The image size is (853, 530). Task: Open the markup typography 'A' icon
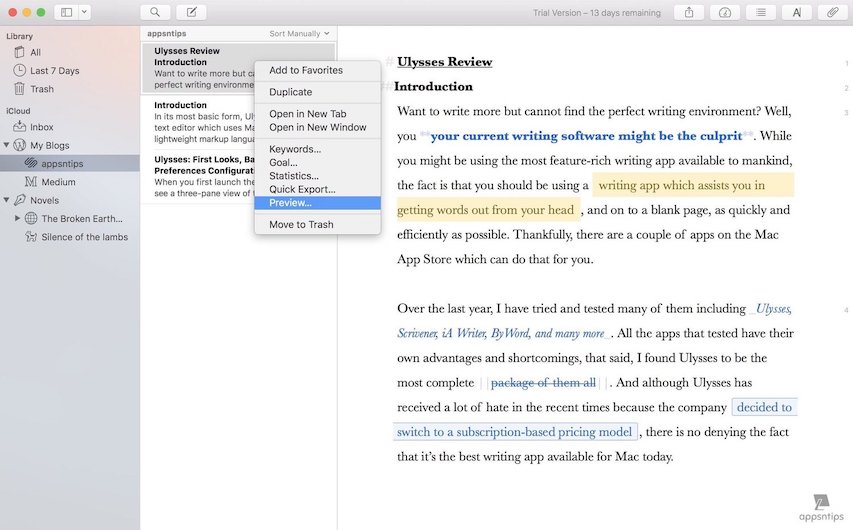point(796,12)
